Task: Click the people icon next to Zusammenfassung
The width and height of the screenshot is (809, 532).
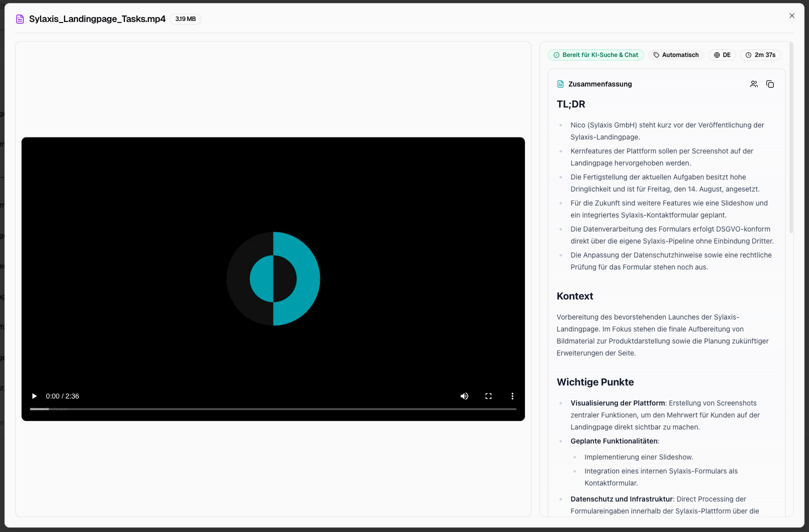Action: tap(754, 84)
